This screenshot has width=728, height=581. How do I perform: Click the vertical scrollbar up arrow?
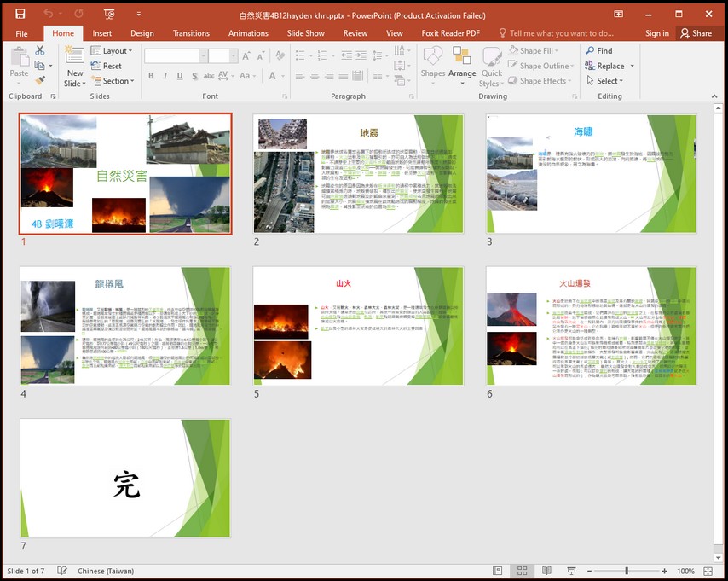(x=718, y=108)
